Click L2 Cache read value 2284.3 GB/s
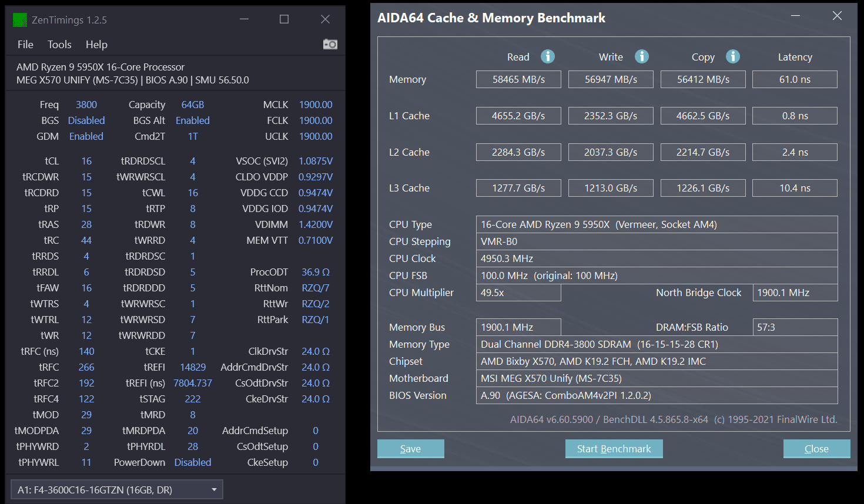Image resolution: width=864 pixels, height=504 pixels. [x=518, y=152]
